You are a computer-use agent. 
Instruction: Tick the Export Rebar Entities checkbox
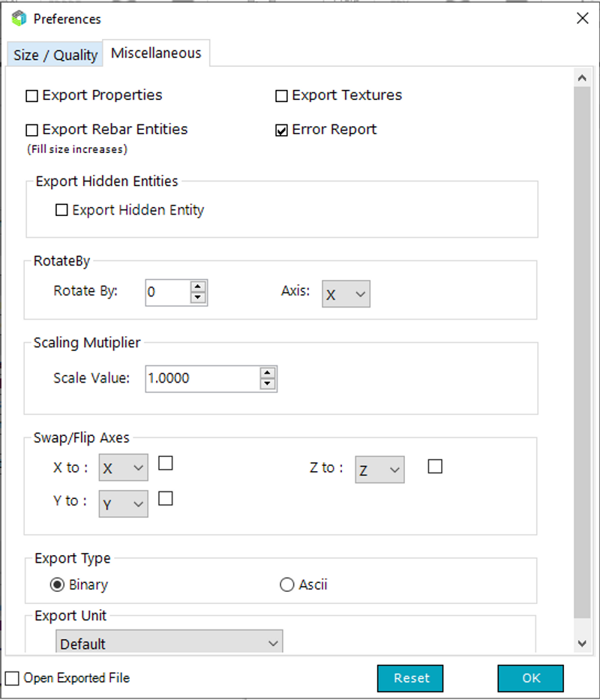coord(31,130)
